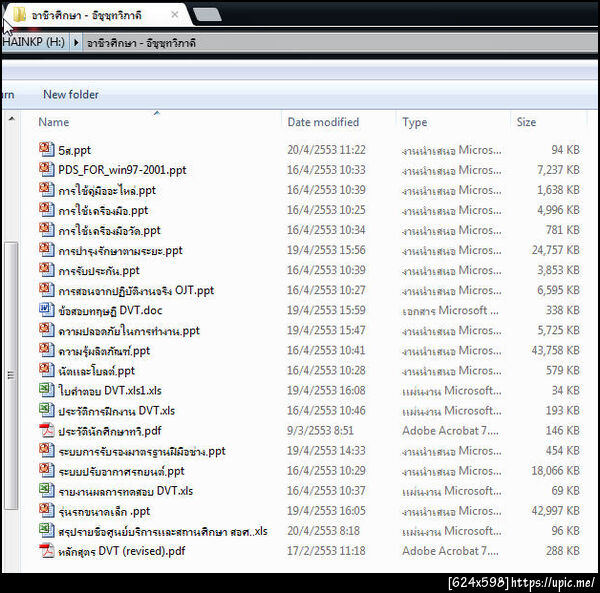Click date 9/3/2553 8:51
600x593 pixels.
point(320,430)
